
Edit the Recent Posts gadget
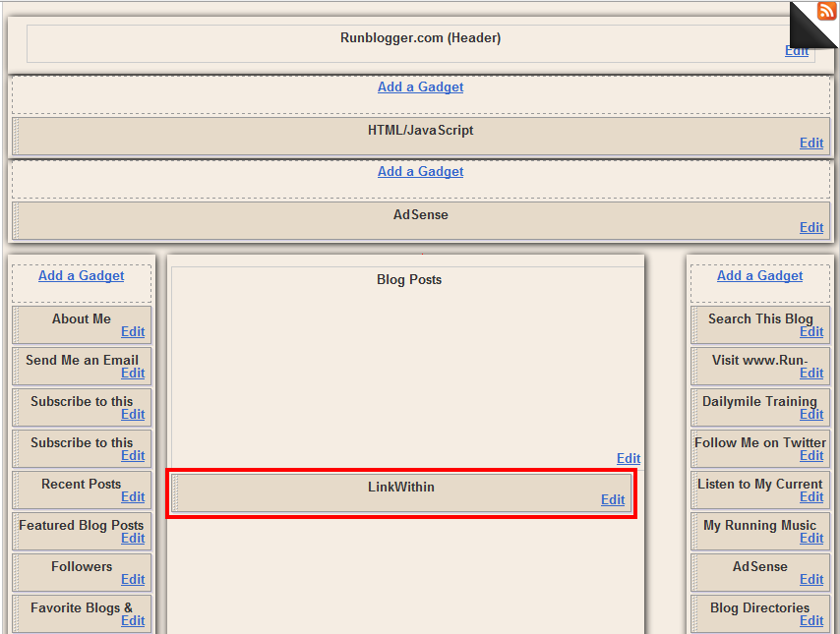[x=133, y=497]
